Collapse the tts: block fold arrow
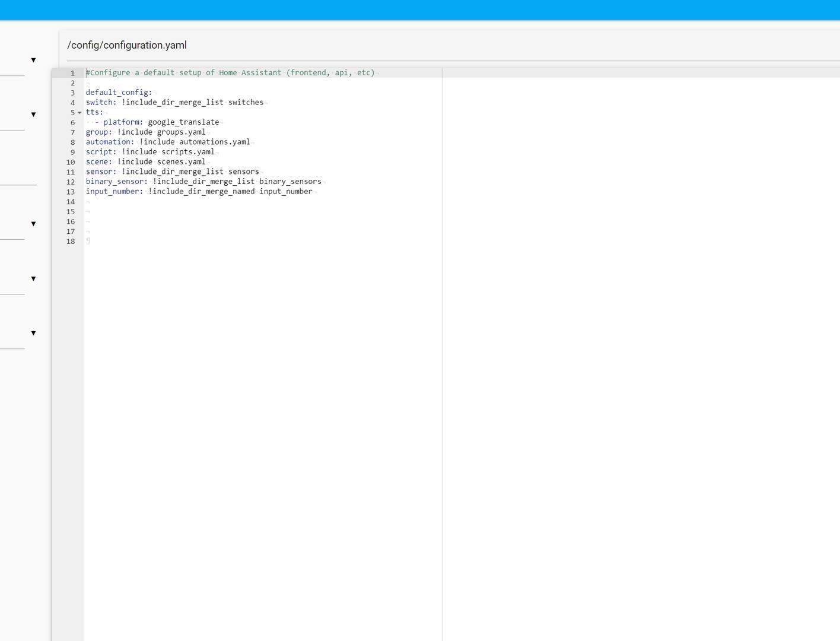The image size is (840, 641). [79, 113]
